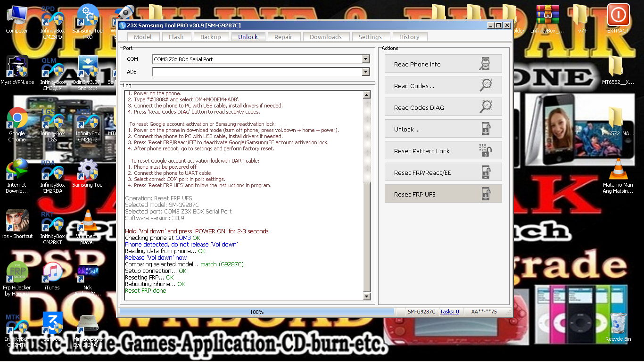
Task: Select the Unlock tab
Action: click(248, 37)
